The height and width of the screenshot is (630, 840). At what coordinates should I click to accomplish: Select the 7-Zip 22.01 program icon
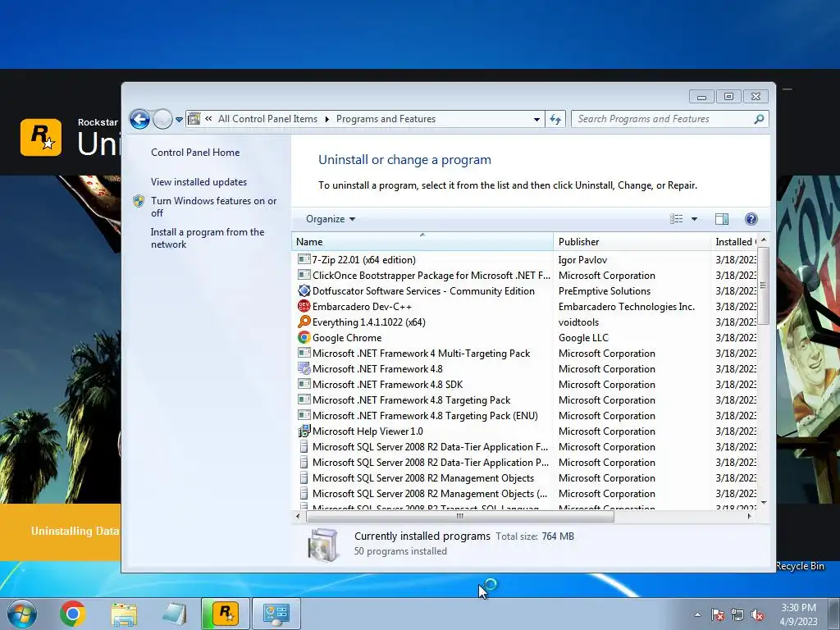pos(304,259)
